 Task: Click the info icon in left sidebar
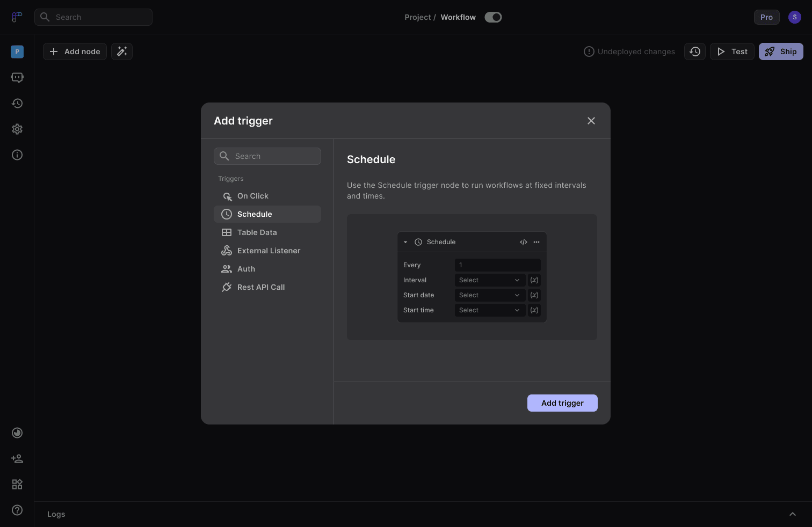click(17, 155)
